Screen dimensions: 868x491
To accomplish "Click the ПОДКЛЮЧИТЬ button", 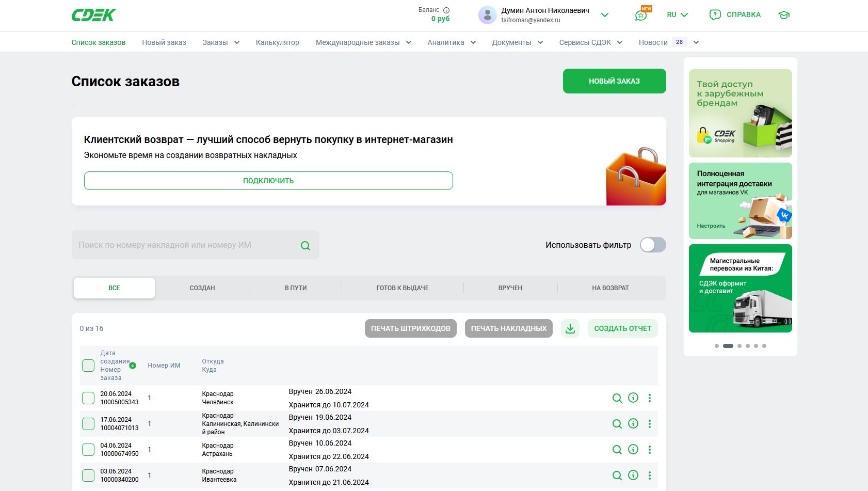I will click(x=268, y=181).
